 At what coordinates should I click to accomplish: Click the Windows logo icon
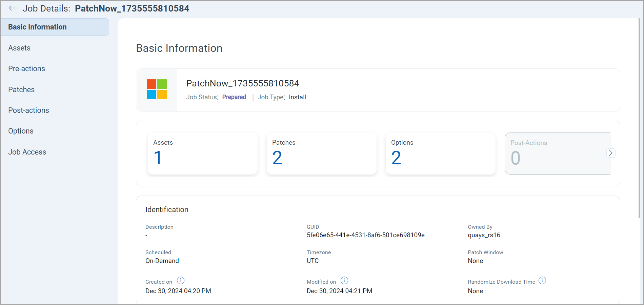(x=157, y=89)
